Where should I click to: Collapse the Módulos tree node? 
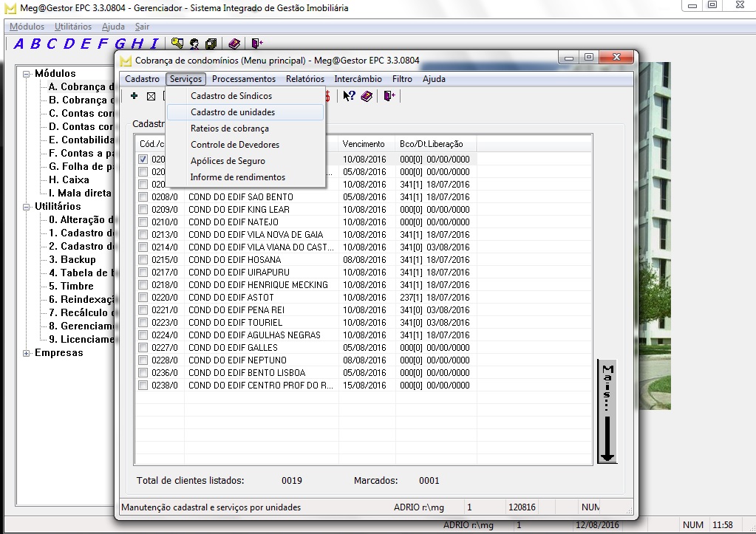coord(27,74)
